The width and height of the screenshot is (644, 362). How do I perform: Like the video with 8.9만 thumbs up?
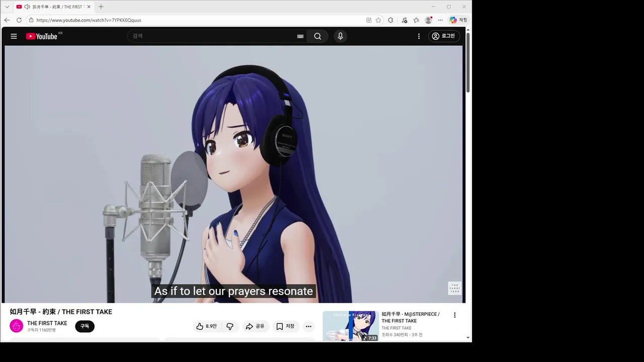click(x=206, y=326)
